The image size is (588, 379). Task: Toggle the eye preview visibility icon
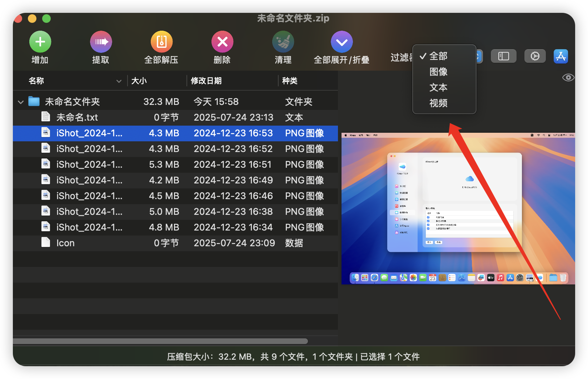click(x=568, y=77)
